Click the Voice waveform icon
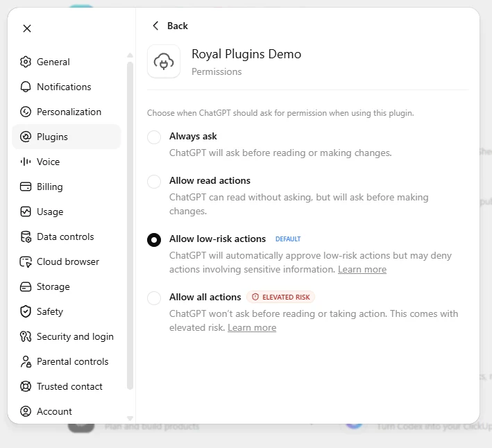 [x=26, y=162]
